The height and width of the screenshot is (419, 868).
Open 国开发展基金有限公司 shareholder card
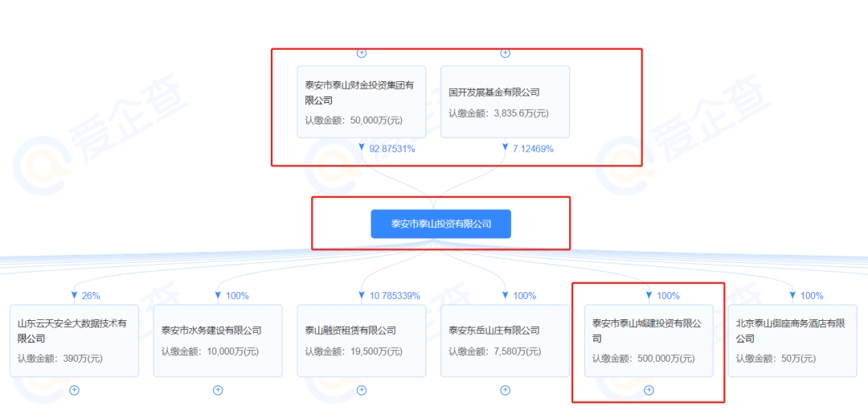(505, 102)
